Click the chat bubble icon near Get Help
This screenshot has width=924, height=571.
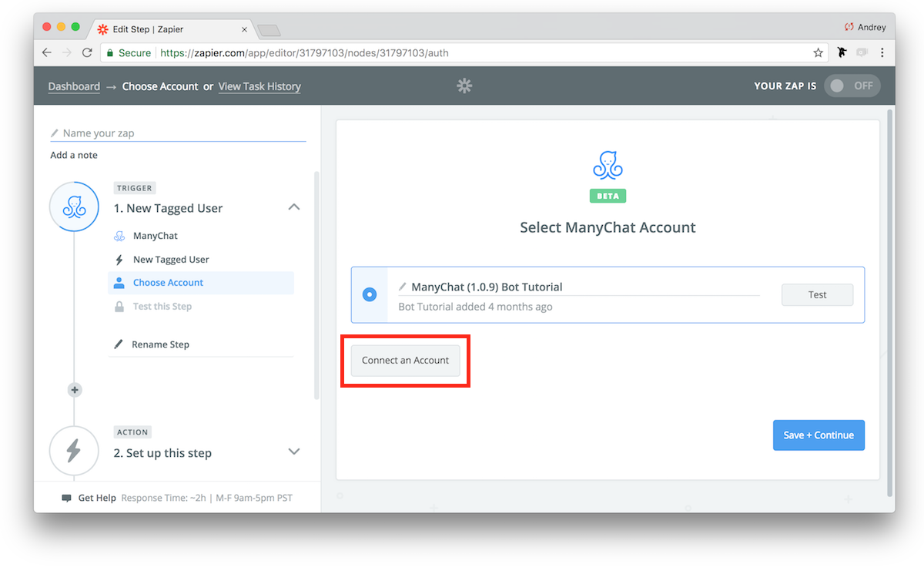(67, 498)
